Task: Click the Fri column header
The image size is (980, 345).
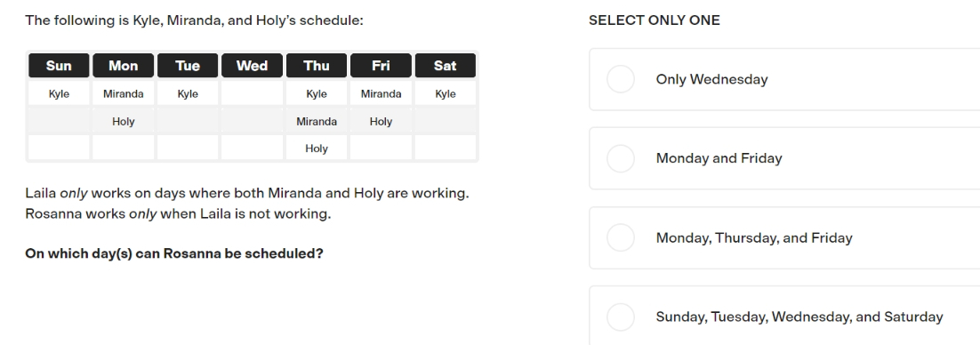Action: (381, 66)
